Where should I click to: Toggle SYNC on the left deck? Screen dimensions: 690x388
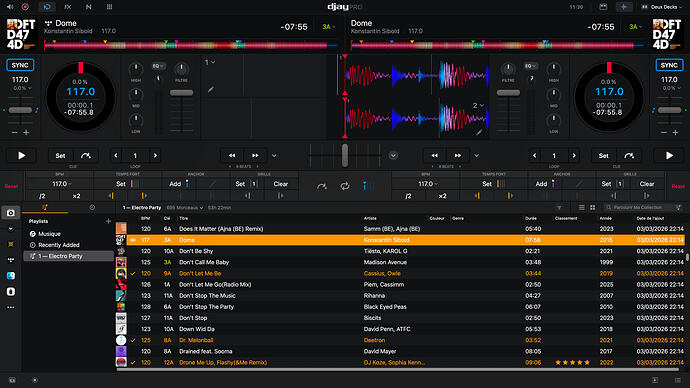(20, 65)
